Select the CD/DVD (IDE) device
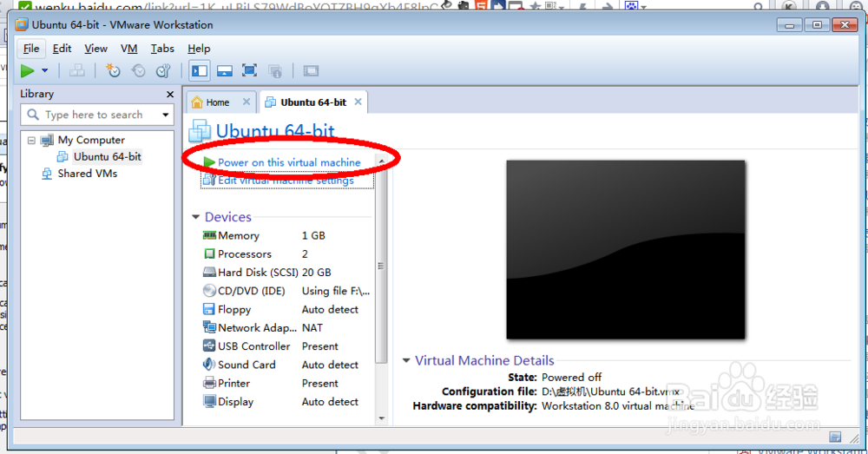The image size is (868, 454). pos(286,291)
